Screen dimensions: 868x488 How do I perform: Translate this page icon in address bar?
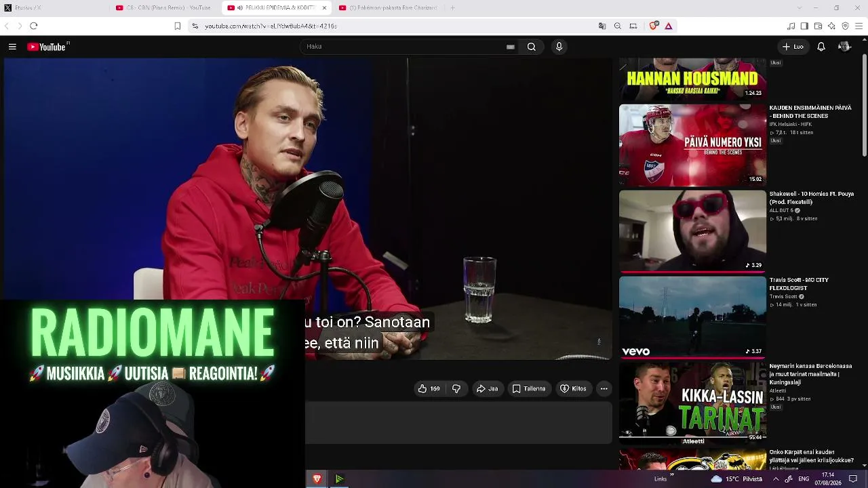point(602,26)
